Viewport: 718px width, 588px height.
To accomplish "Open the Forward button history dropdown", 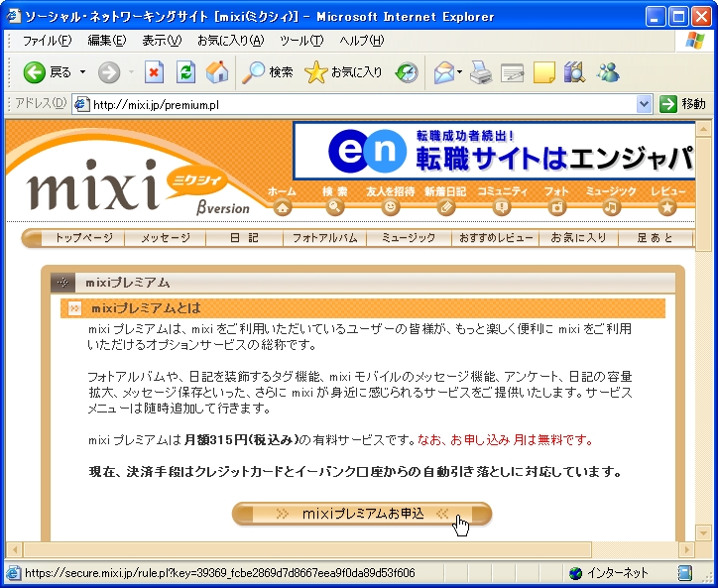I will pos(131,72).
